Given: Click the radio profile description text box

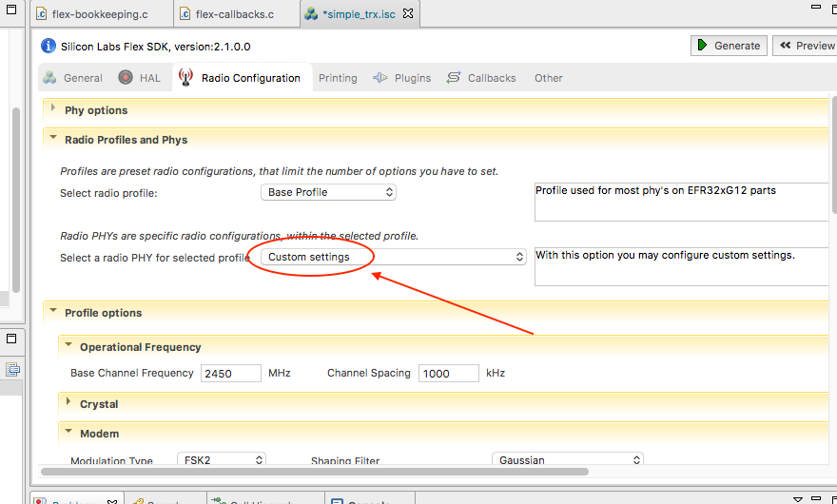Looking at the screenshot, I should (x=682, y=202).
